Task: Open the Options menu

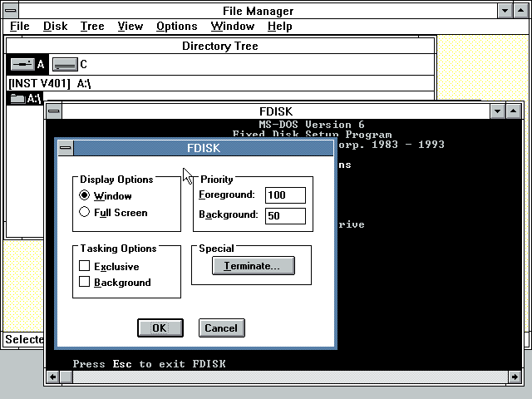Action: pos(177,26)
